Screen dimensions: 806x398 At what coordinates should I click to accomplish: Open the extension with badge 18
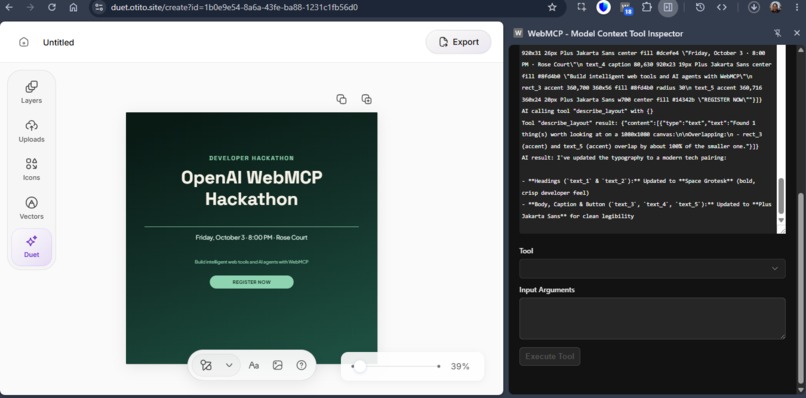click(626, 8)
